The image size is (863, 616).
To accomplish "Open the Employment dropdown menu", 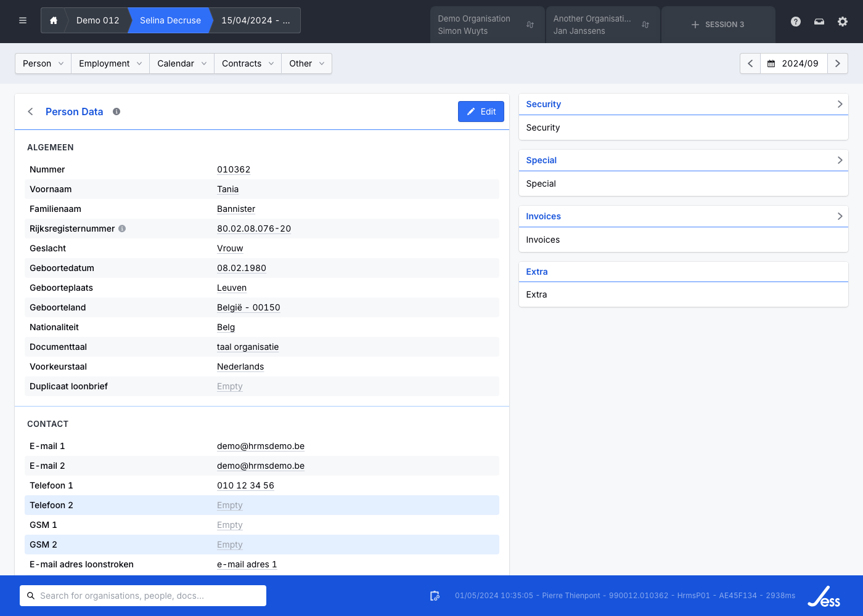I will click(x=110, y=63).
